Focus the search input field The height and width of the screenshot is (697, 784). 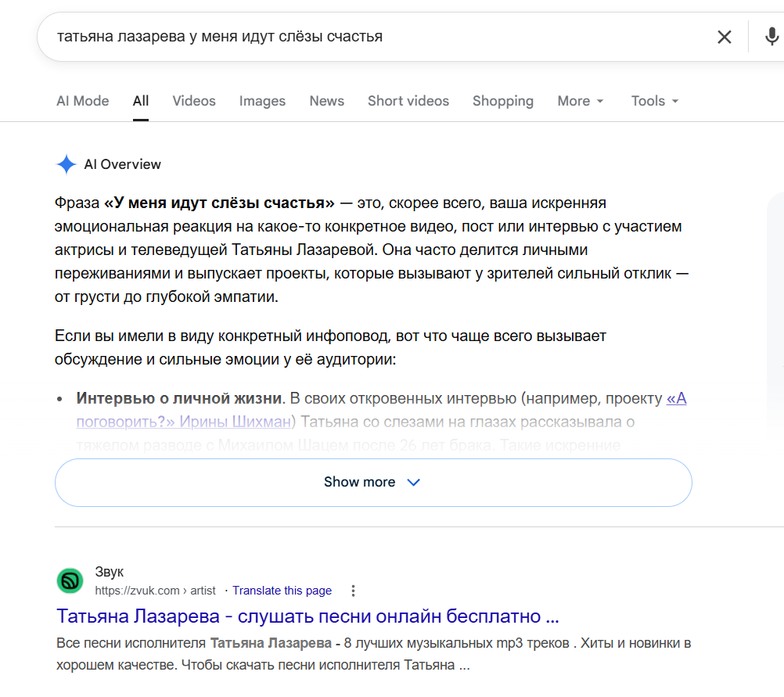click(x=380, y=37)
